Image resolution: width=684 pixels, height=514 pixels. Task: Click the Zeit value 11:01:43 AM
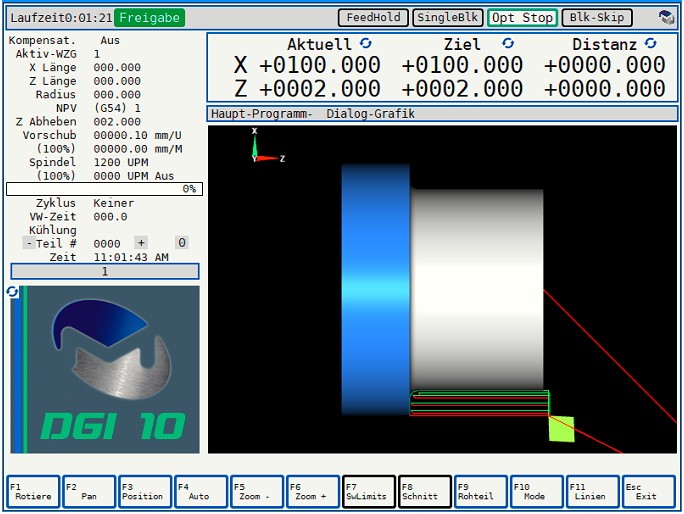(x=131, y=257)
